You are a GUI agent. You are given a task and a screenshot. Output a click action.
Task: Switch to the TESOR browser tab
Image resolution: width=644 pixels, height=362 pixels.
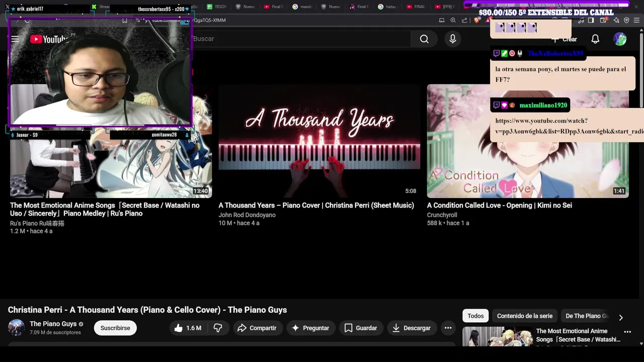click(217, 7)
